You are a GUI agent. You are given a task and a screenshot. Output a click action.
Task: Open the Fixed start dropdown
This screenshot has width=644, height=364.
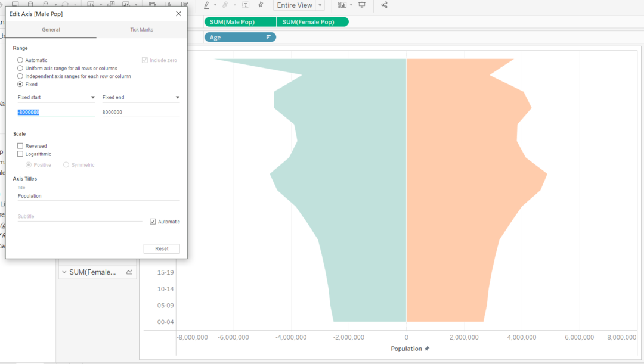pos(91,97)
